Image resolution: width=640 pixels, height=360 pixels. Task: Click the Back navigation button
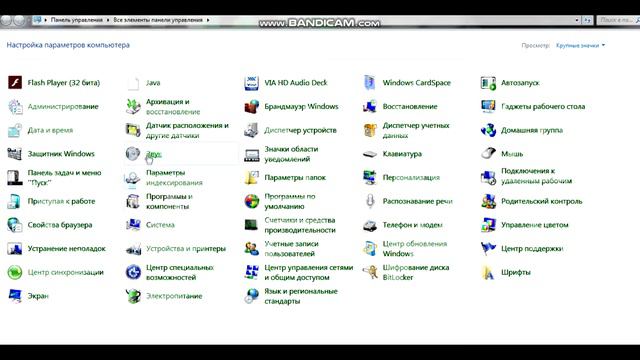7,20
